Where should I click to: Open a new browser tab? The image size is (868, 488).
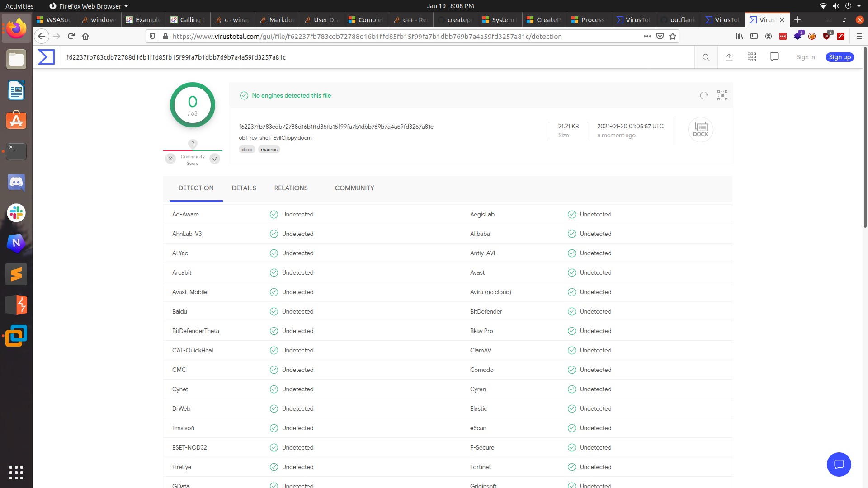coord(797,19)
